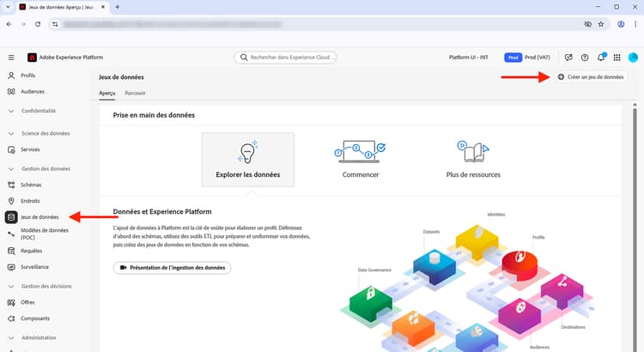Click the Adobe Experience Platform logo
Image resolution: width=644 pixels, height=352 pixels.
pos(32,58)
